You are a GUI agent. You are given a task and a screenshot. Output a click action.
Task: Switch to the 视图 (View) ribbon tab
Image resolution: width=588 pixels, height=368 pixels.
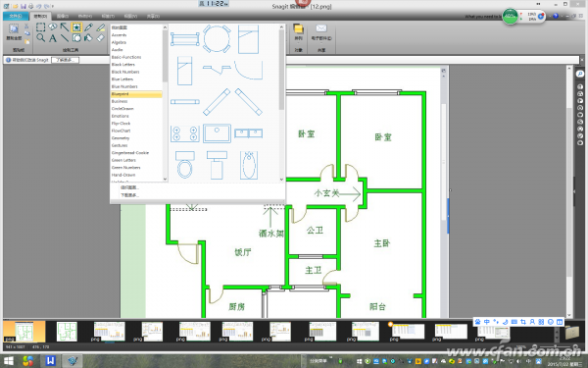click(130, 16)
